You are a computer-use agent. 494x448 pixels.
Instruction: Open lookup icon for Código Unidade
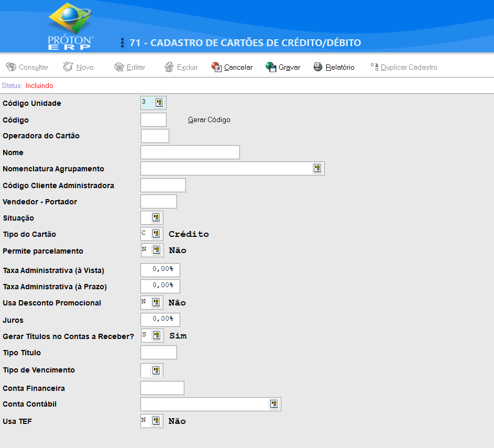tap(159, 103)
